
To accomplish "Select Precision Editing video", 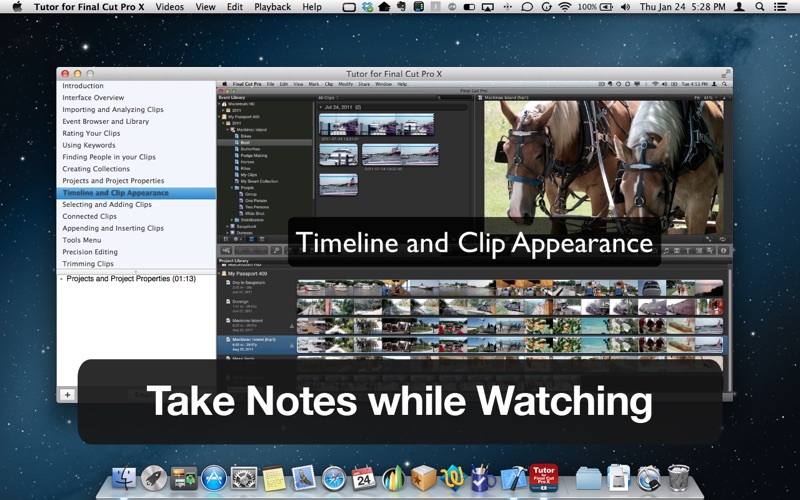I will click(x=136, y=252).
